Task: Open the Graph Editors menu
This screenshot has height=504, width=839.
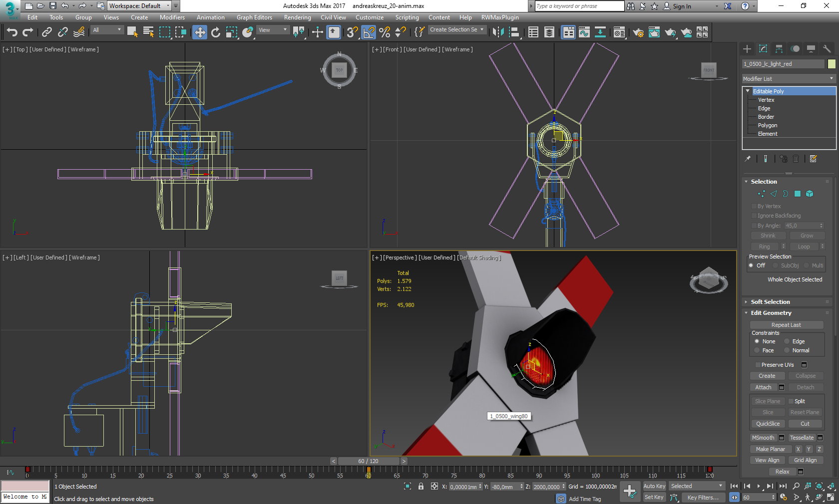Action: click(254, 17)
